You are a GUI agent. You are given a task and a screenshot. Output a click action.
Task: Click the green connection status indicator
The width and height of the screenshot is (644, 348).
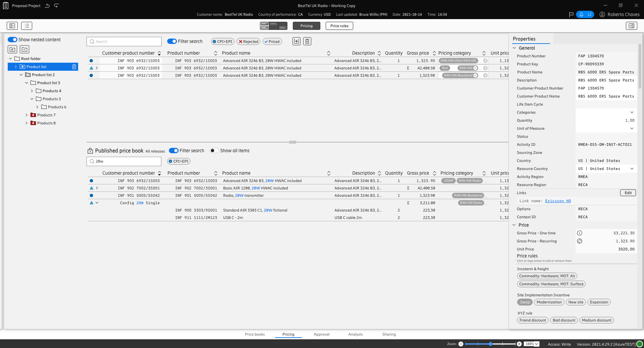640,344
